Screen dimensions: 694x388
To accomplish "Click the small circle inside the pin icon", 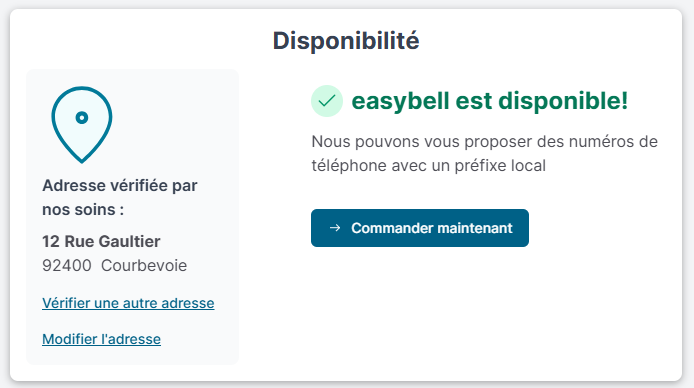I will pos(82,118).
